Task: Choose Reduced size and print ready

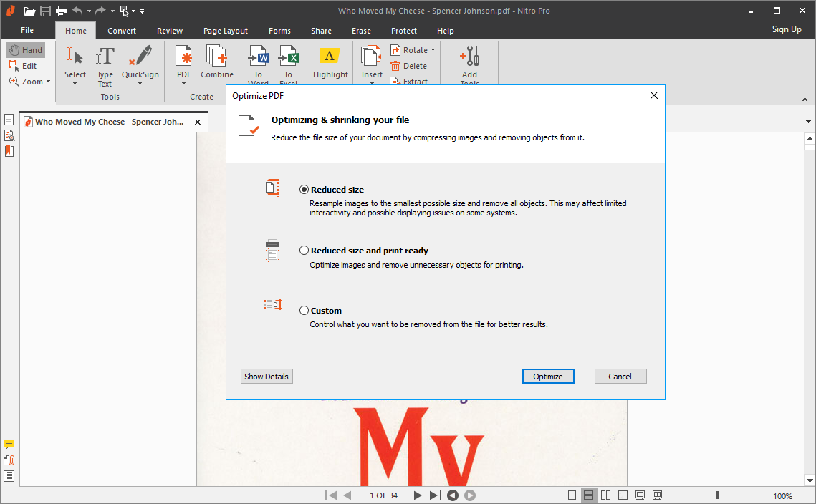Action: 304,250
